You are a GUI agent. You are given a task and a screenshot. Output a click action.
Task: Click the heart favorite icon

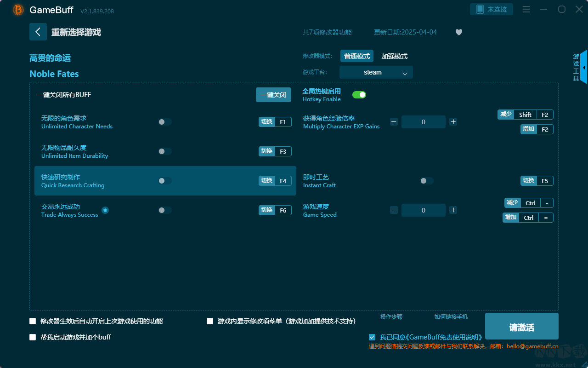[x=459, y=32]
